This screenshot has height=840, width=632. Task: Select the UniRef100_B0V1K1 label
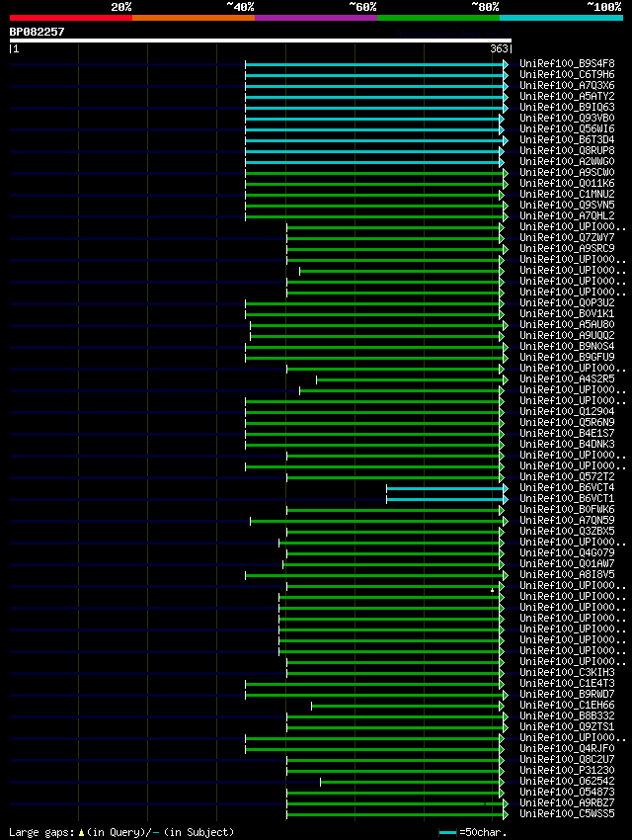tap(567, 313)
